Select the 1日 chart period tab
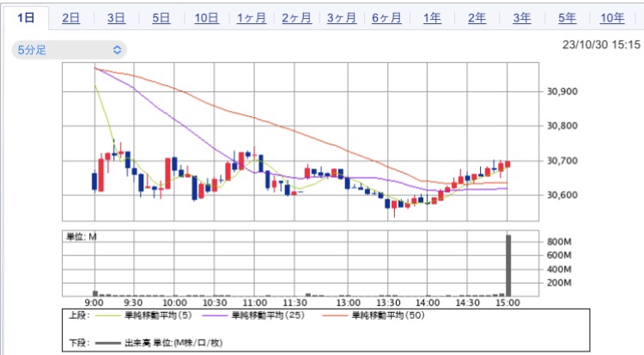 26,18
